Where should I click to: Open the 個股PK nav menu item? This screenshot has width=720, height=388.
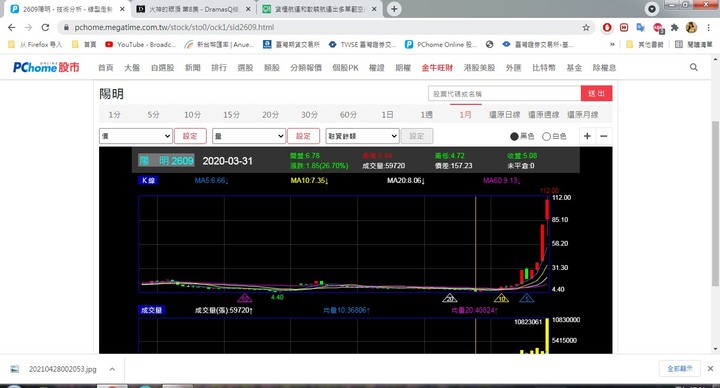345,67
